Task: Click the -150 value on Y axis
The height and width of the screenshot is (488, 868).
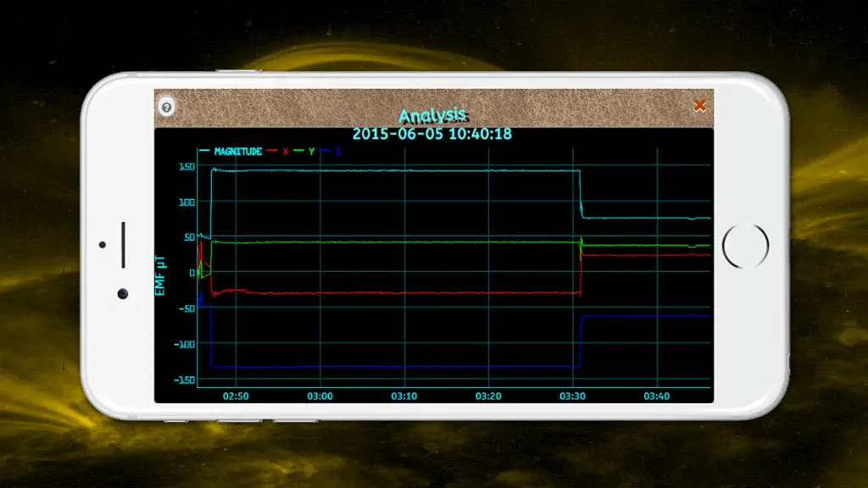Action: click(184, 380)
